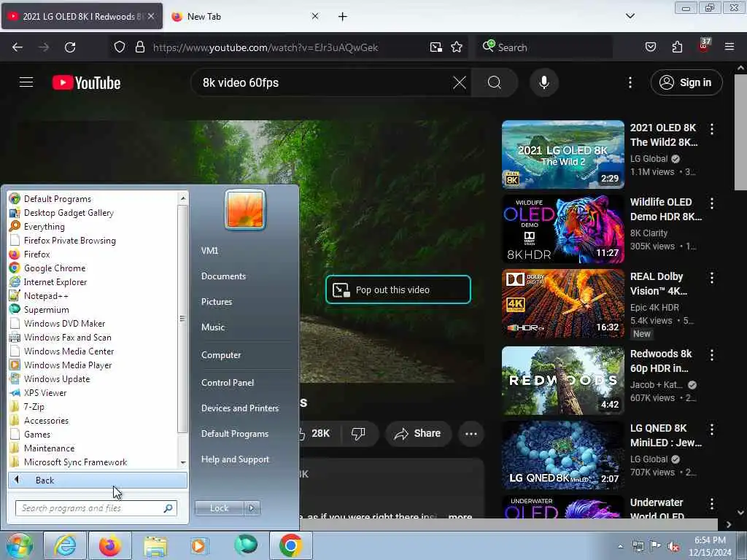Click the uBlock extension icon with badge 37
This screenshot has height=560, width=747.
coord(704,46)
